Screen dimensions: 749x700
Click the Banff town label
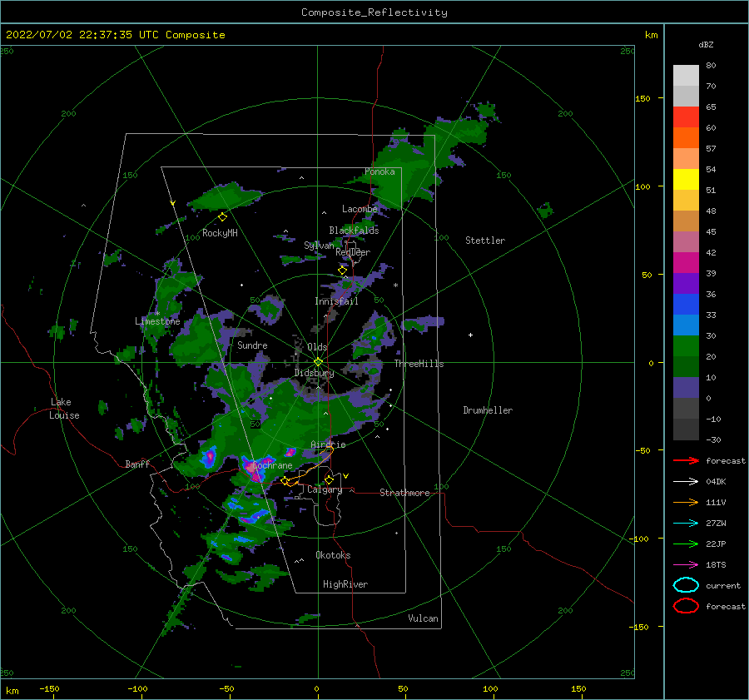pyautogui.click(x=137, y=464)
